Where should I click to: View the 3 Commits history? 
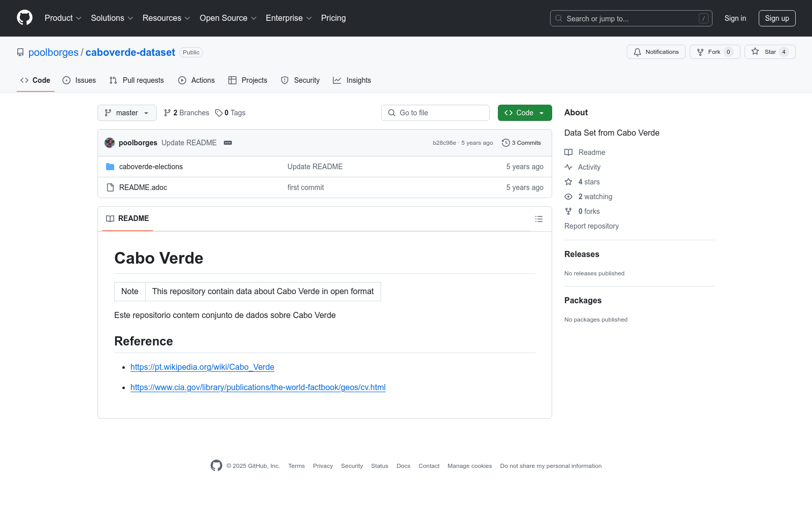coord(521,143)
